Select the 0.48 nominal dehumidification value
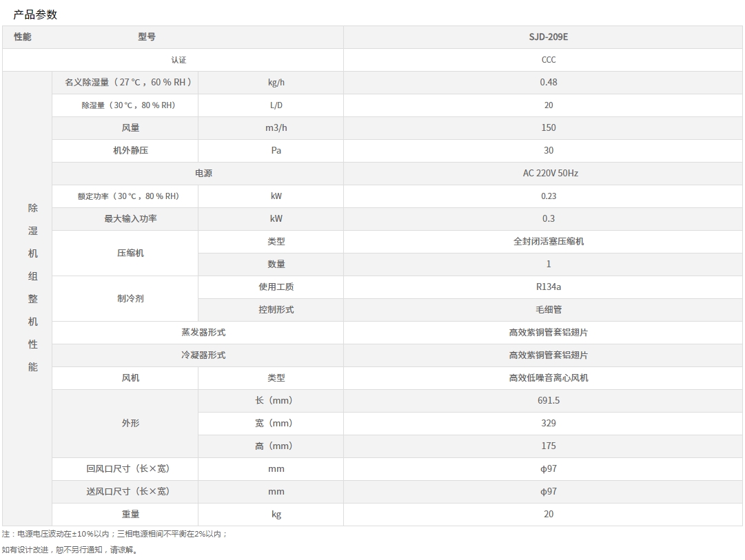The height and width of the screenshot is (560, 745). (x=548, y=82)
